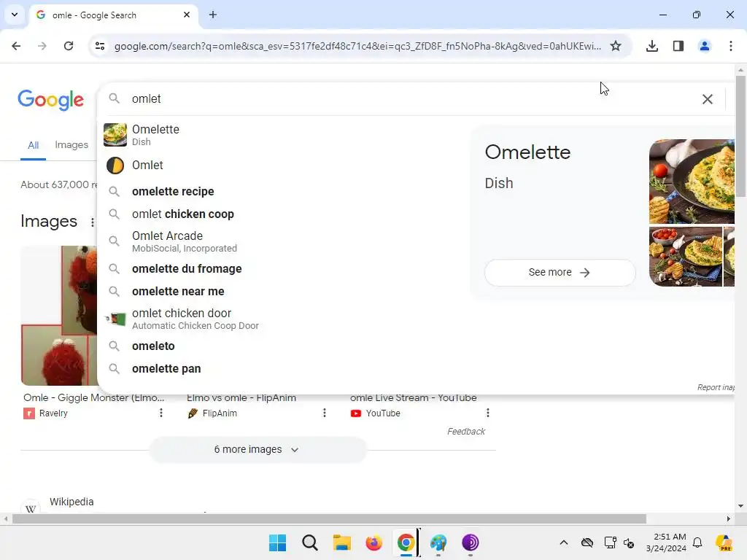The image size is (747, 560).
Task: Open the large omelette photo thumbnail
Action: (692, 182)
